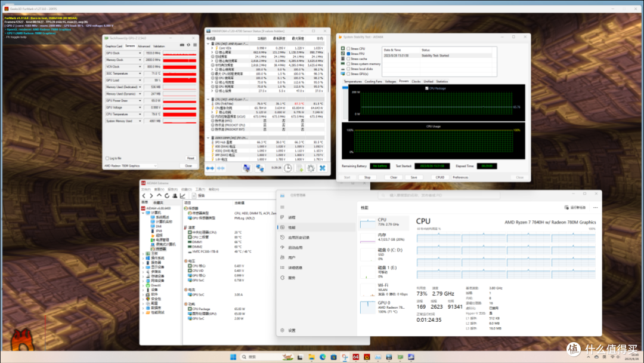Open Task Manager Users page

[316, 258]
